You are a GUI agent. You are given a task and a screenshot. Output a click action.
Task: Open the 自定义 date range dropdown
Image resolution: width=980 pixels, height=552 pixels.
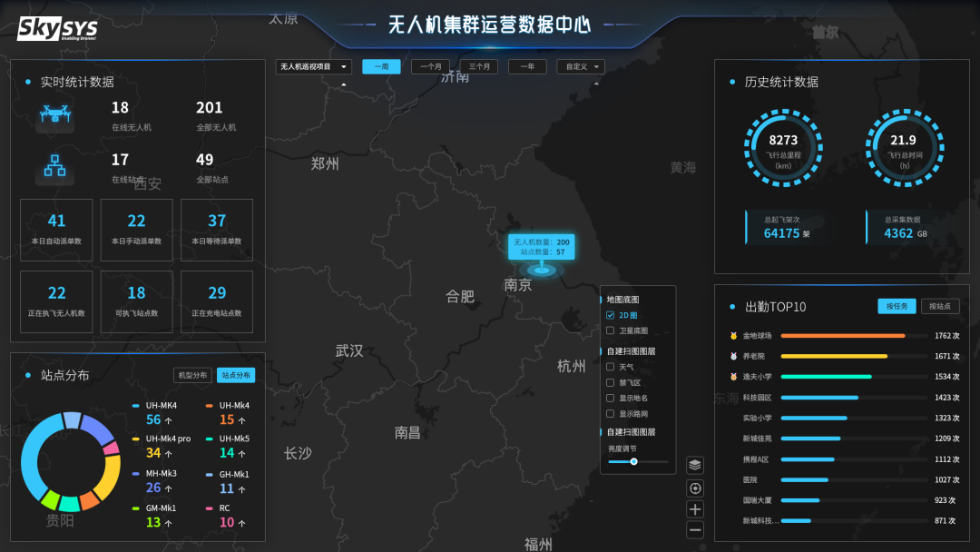coord(581,66)
